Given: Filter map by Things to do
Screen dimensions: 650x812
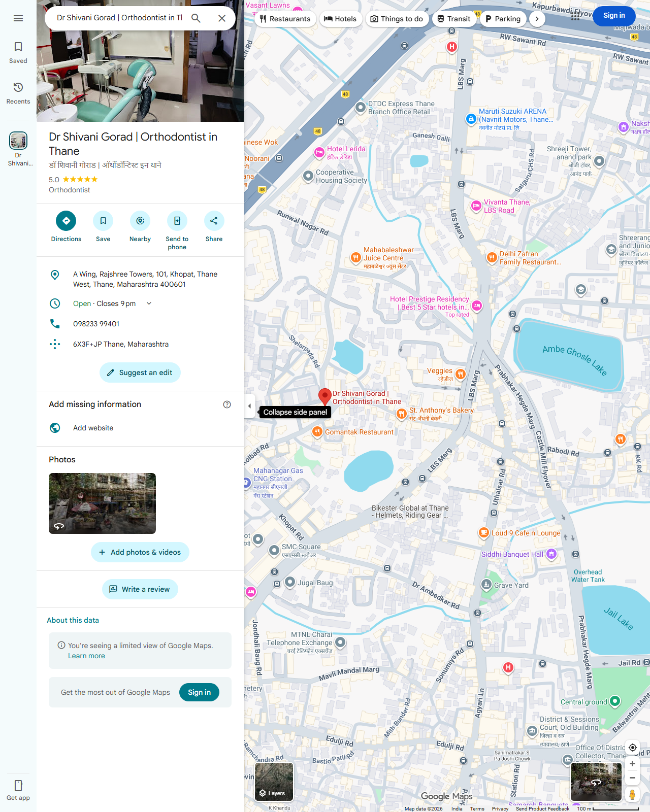Looking at the screenshot, I should [x=397, y=19].
